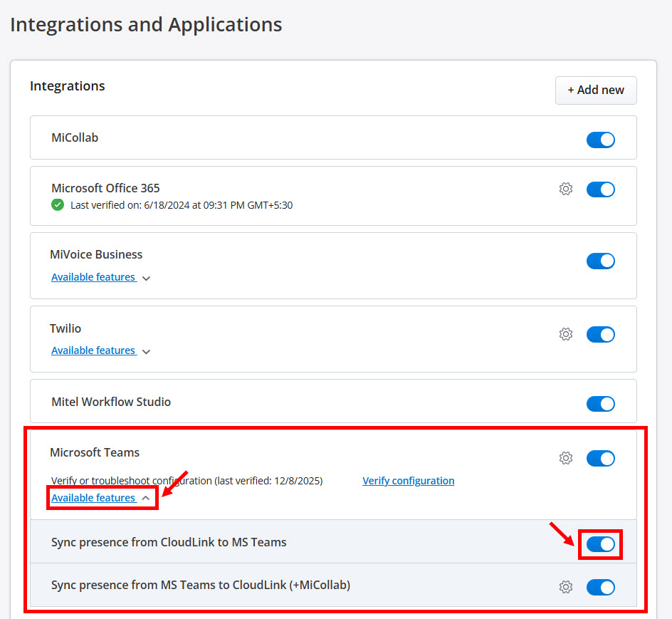Click the Add new integration button
This screenshot has width=672, height=619.
pyautogui.click(x=596, y=90)
